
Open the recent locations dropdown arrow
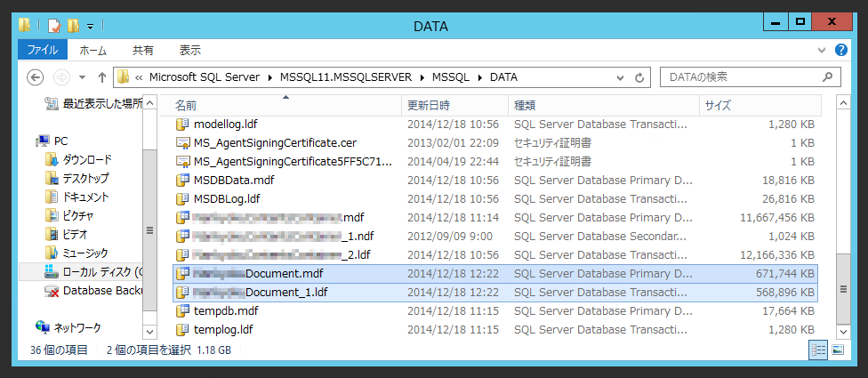(83, 77)
